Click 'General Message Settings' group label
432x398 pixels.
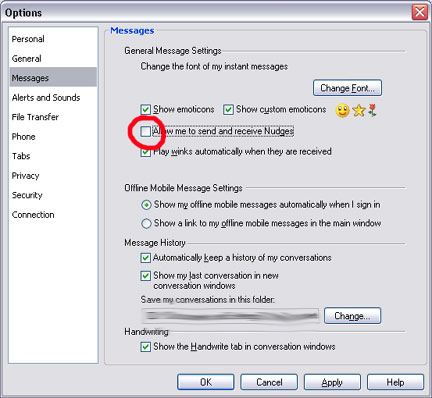pyautogui.click(x=173, y=51)
